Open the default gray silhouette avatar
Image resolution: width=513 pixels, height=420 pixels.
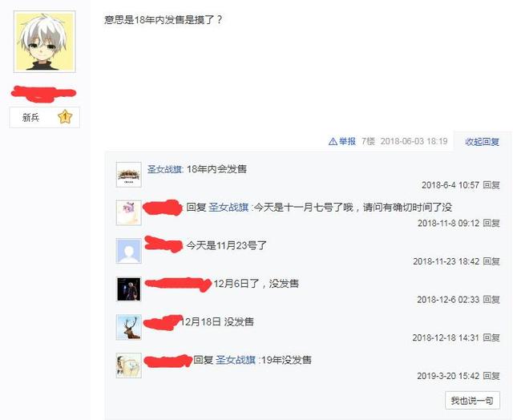128,251
